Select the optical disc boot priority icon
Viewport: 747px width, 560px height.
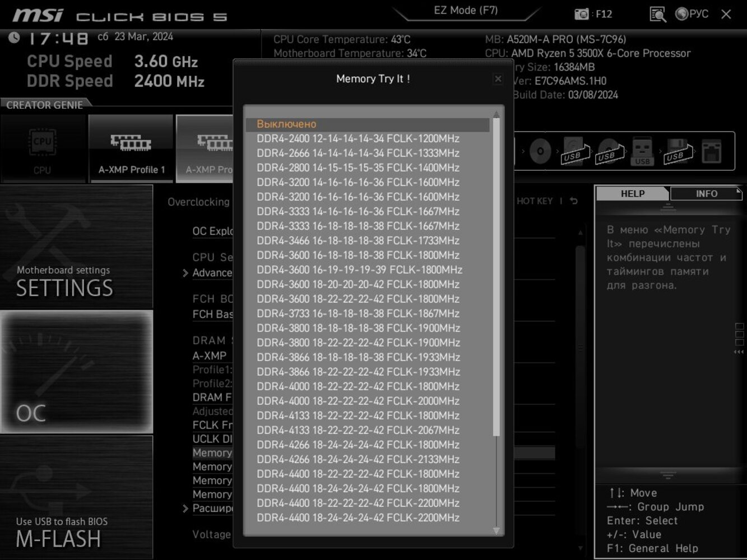(540, 151)
